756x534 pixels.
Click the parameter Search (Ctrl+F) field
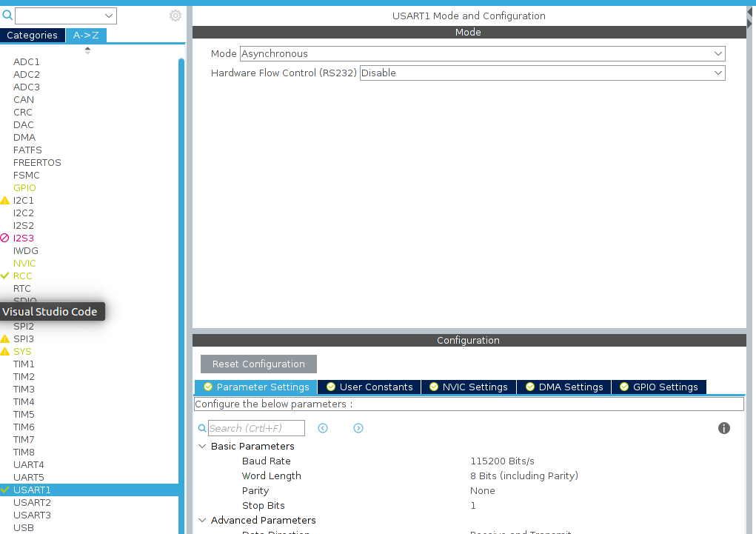pyautogui.click(x=256, y=428)
